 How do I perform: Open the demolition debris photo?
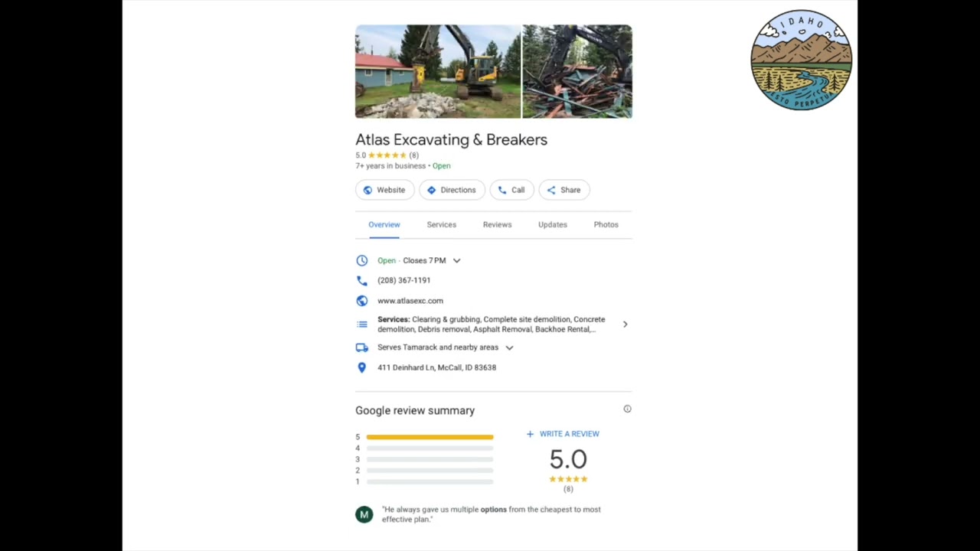[577, 72]
